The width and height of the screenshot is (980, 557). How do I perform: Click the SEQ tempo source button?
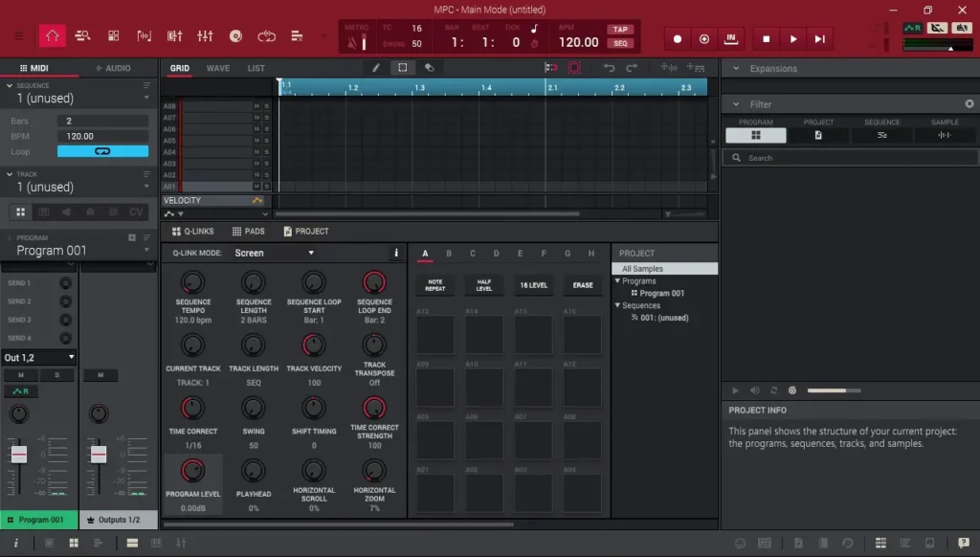click(620, 43)
